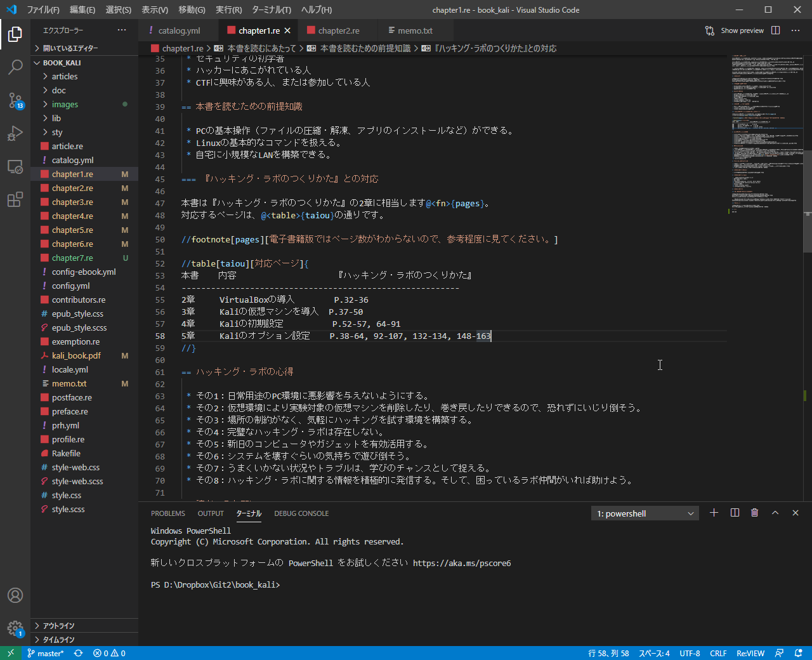The height and width of the screenshot is (660, 812).
Task: Click the 行 58, 列 58 cursor position
Action: click(x=608, y=653)
